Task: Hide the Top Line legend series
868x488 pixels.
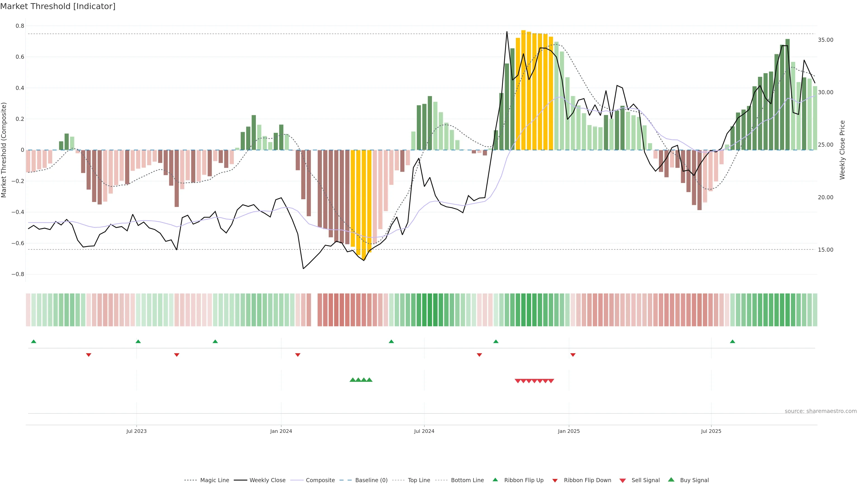Action: tap(419, 480)
